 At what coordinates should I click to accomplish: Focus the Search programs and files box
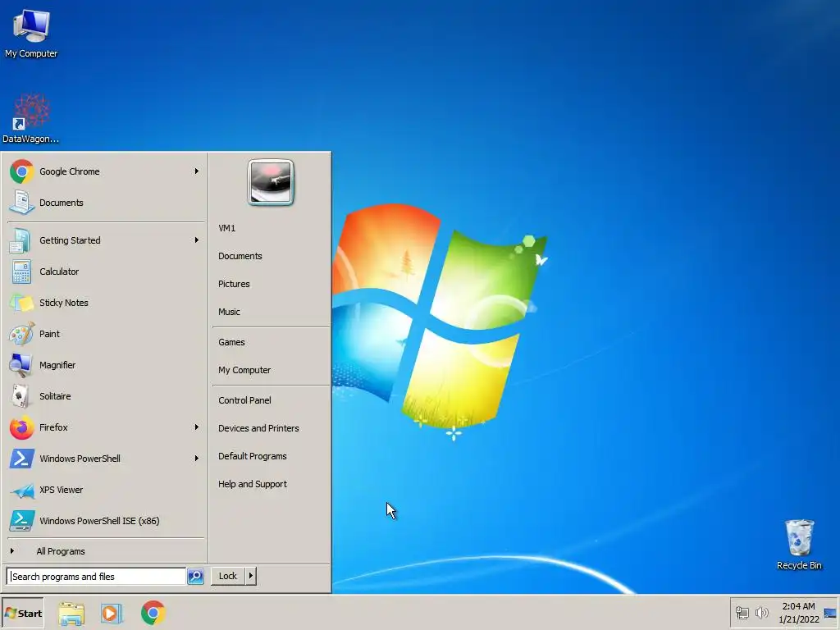tap(97, 577)
